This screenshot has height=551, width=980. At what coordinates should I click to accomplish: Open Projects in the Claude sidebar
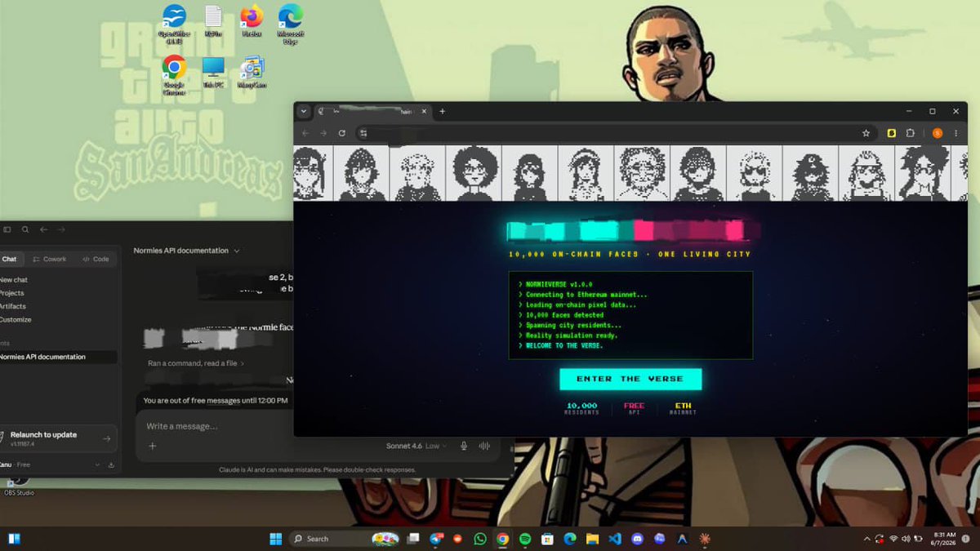point(12,293)
